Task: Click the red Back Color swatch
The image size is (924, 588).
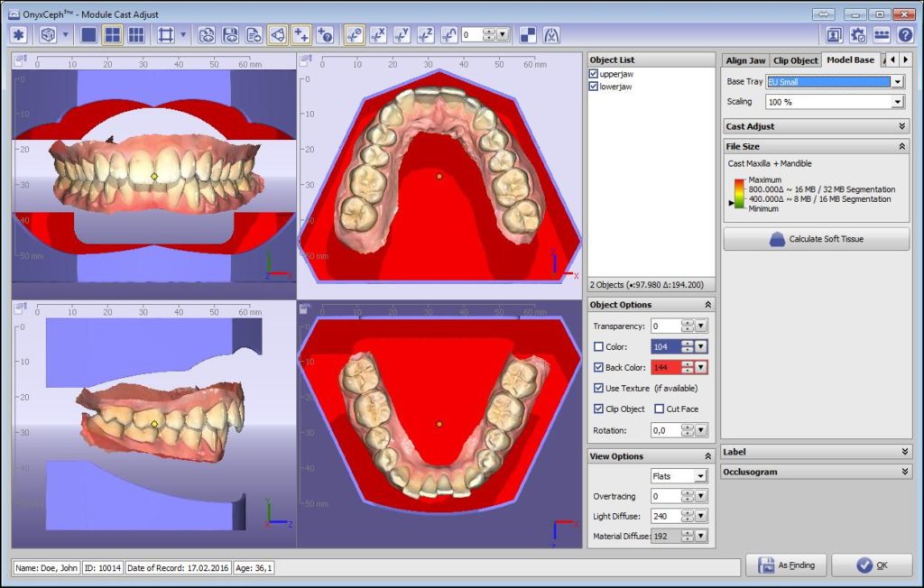Action: (x=666, y=367)
